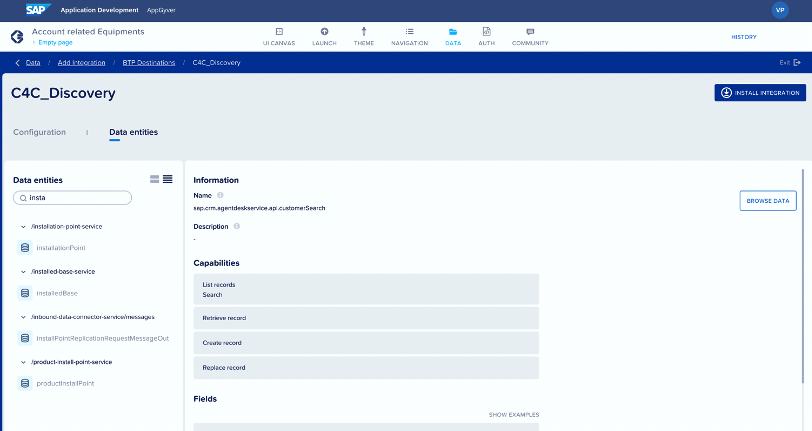Viewport: 812px width, 431px height.
Task: Navigate to Add Integration breadcrumb
Action: [x=81, y=63]
